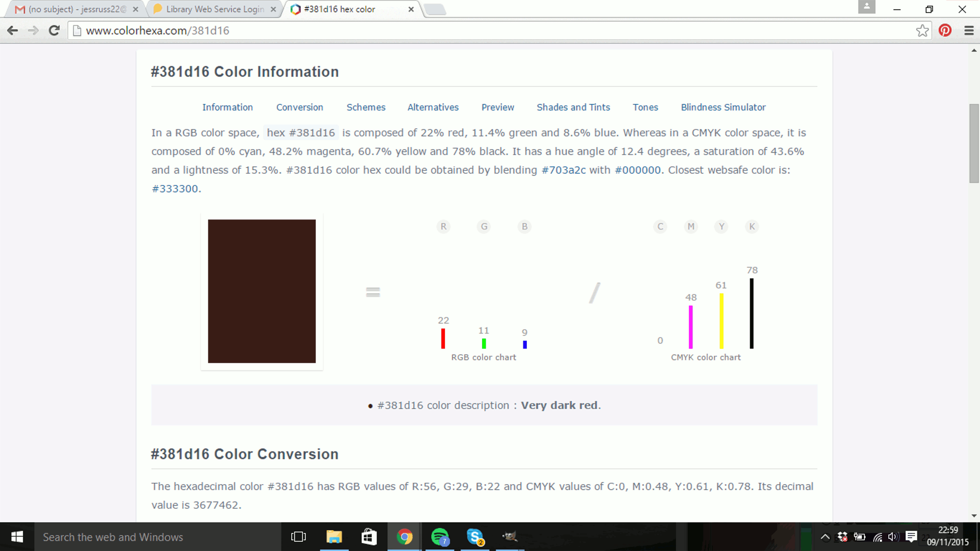This screenshot has height=551, width=980.
Task: Click the Chrome profile avatar button
Action: click(x=867, y=6)
